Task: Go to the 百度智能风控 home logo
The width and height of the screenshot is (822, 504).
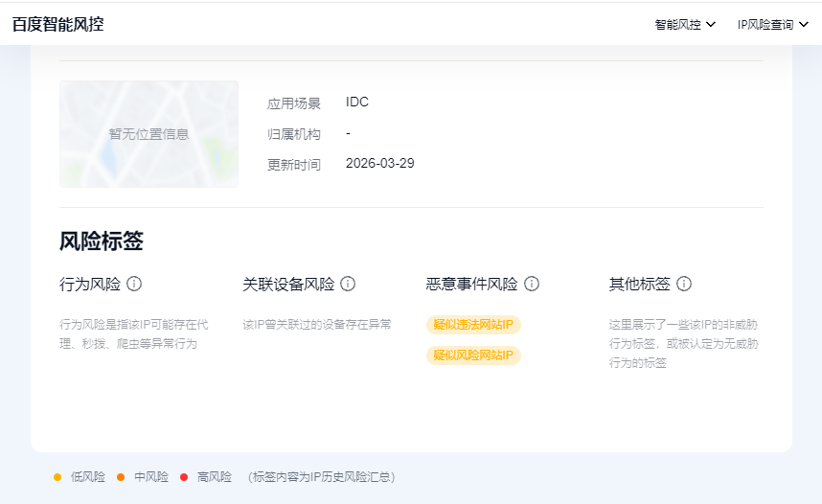Action: point(57,25)
